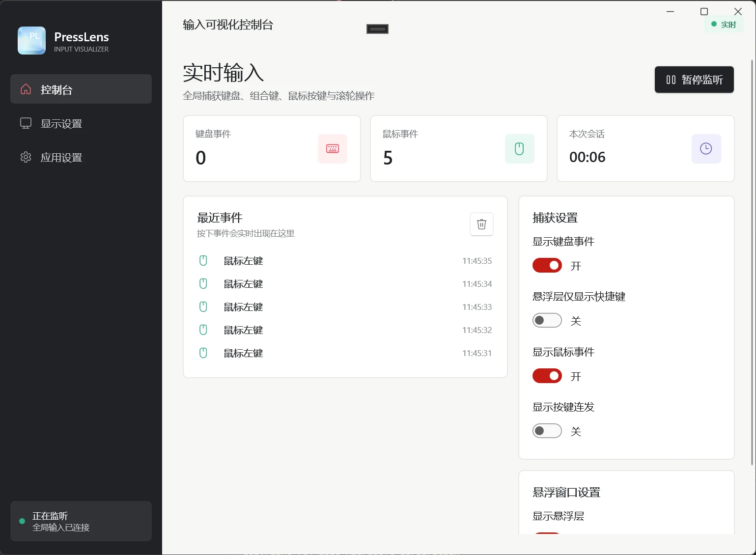Click the 暂停监听 button
This screenshot has width=756, height=555.
694,80
